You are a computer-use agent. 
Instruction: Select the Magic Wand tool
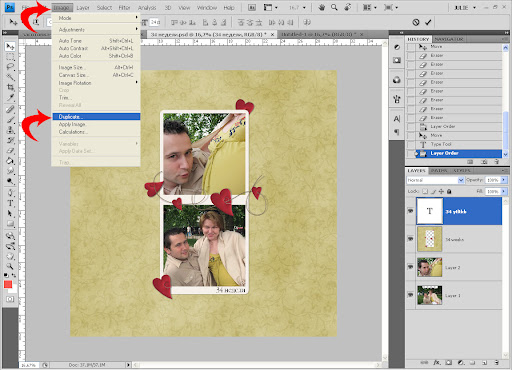[x=10, y=77]
